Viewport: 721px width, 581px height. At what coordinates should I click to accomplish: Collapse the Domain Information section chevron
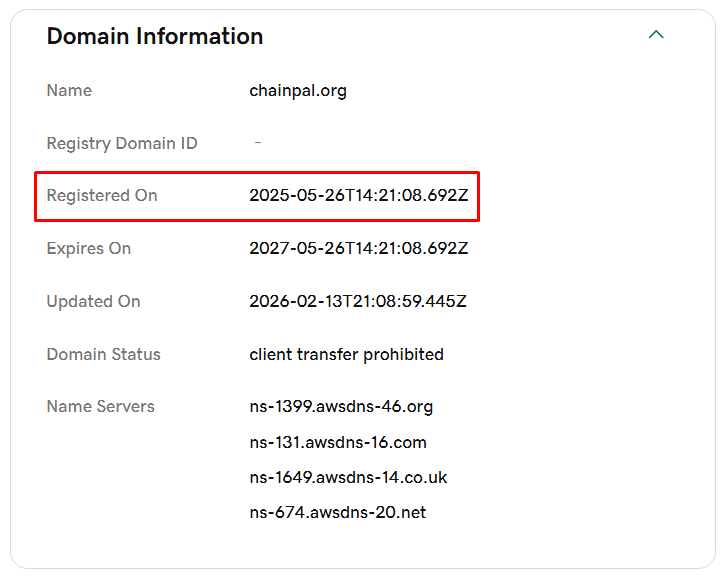656,34
